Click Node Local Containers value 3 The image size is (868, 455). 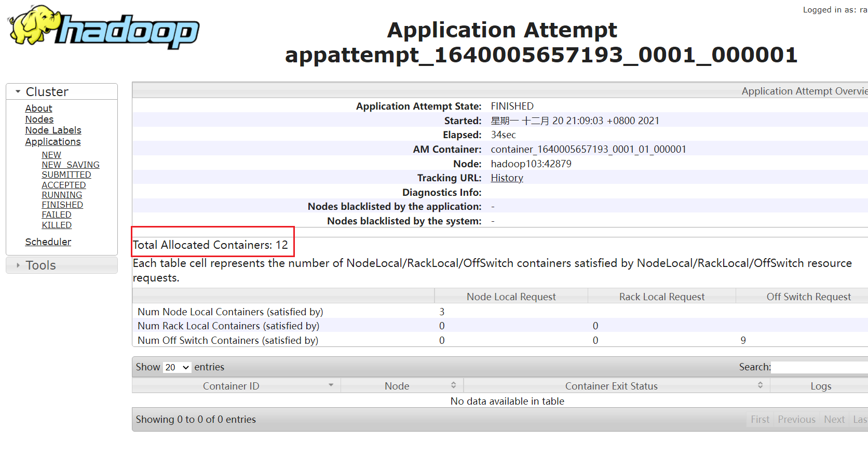(442, 312)
